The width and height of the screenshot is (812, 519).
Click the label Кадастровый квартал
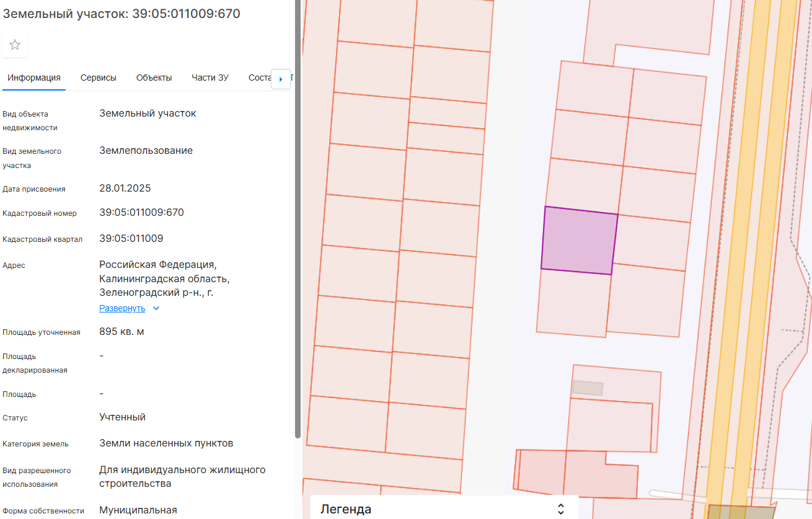42,239
